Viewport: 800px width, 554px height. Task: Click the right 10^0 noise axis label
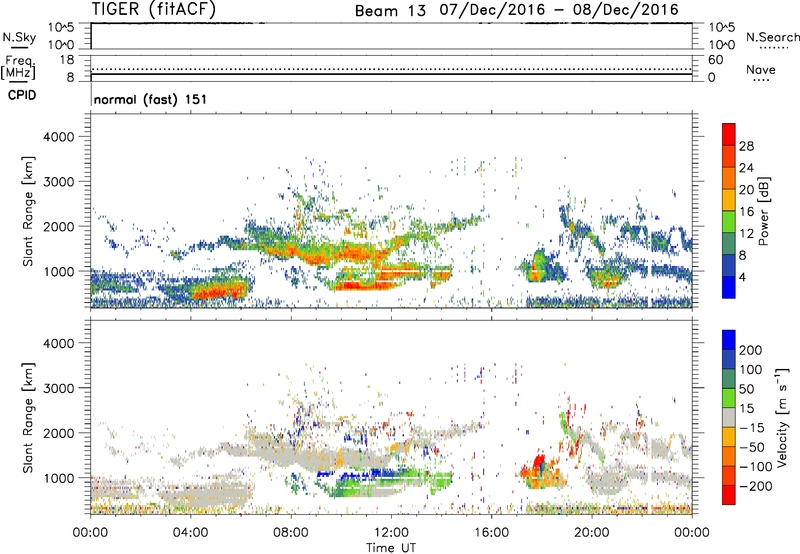[721, 45]
